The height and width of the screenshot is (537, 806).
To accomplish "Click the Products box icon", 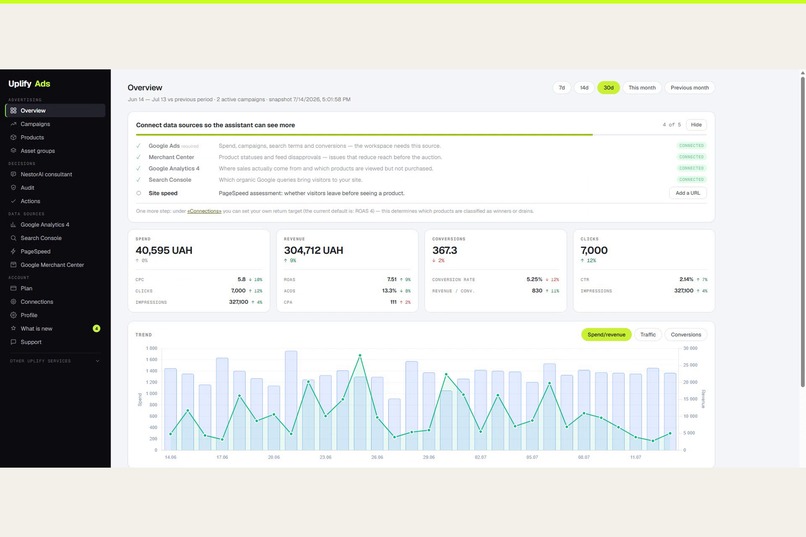I will tap(13, 137).
